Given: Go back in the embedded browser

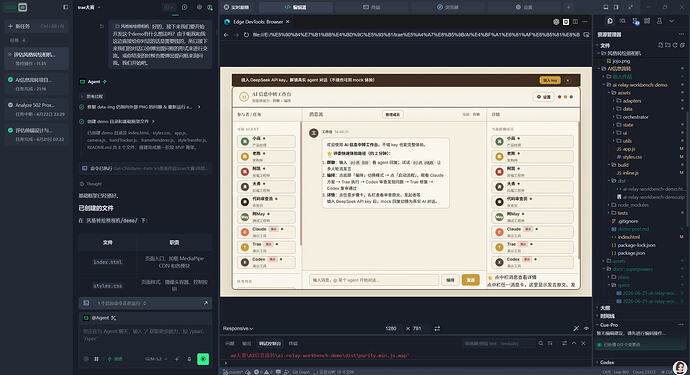Looking at the screenshot, I should point(226,35).
